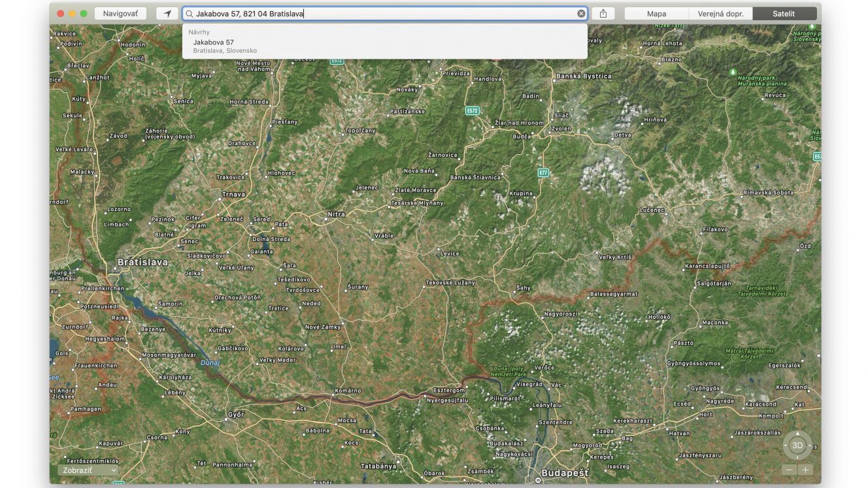Click the Dunajská Streda area Šamorín label
The height and width of the screenshot is (488, 868).
coord(171,304)
